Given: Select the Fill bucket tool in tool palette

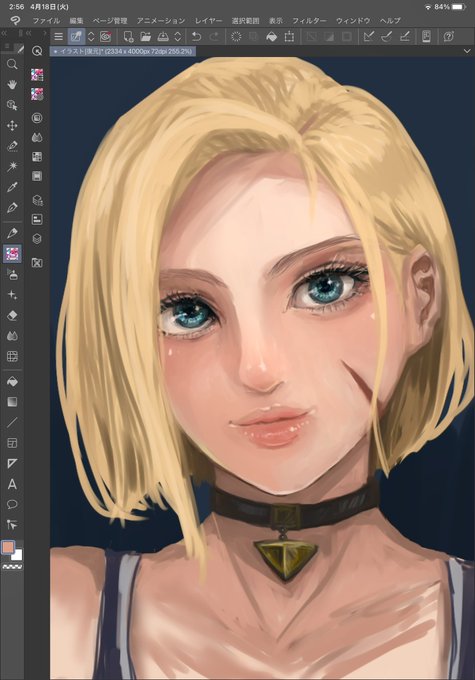Looking at the screenshot, I should 12,382.
